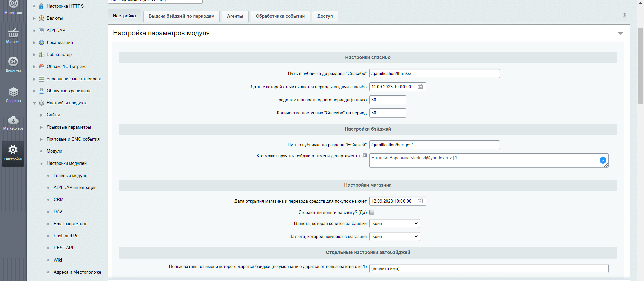Screen dimensions: 644x281
Task: Open 'Валюта, которая копится за бэйджи' dropdown
Action: click(394, 224)
